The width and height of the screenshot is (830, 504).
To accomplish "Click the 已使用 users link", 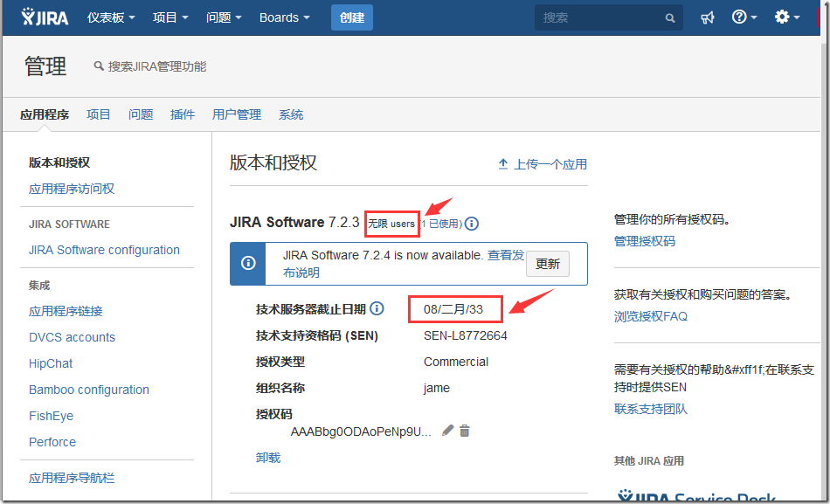I will (x=441, y=224).
